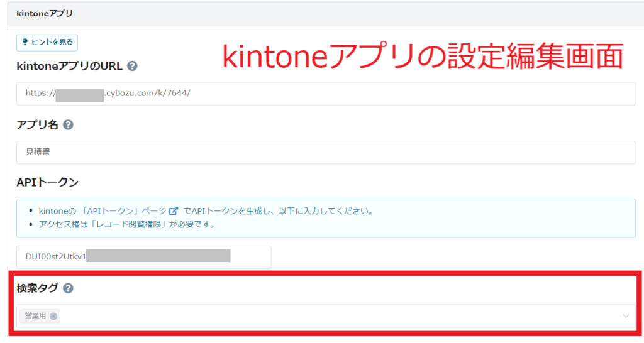Image resolution: width=644 pixels, height=343 pixels.
Task: Click the APIトークン section heading
Action: click(x=48, y=183)
